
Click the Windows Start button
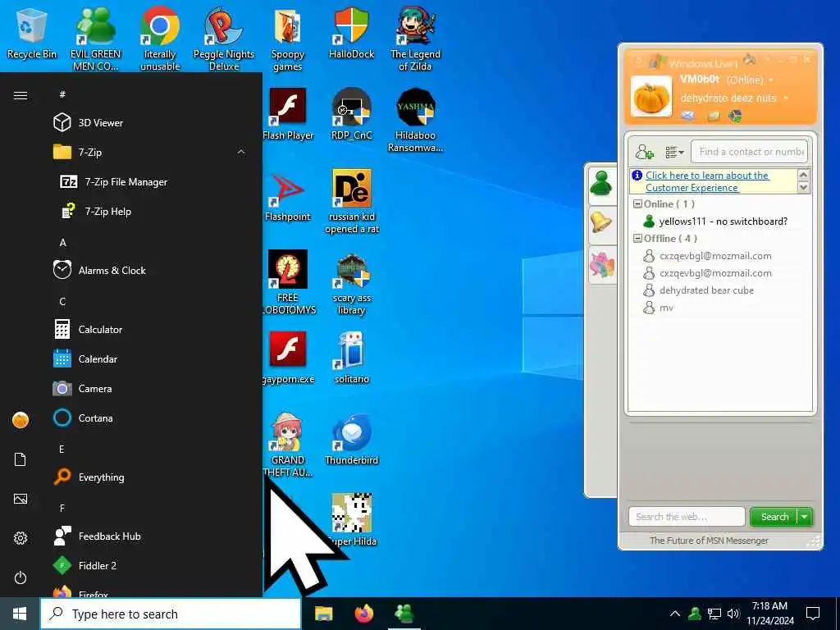pos(20,614)
